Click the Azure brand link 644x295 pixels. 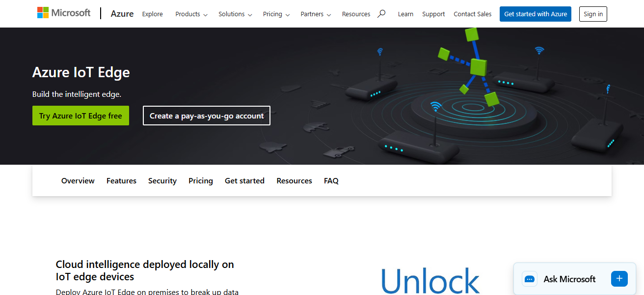(x=122, y=14)
